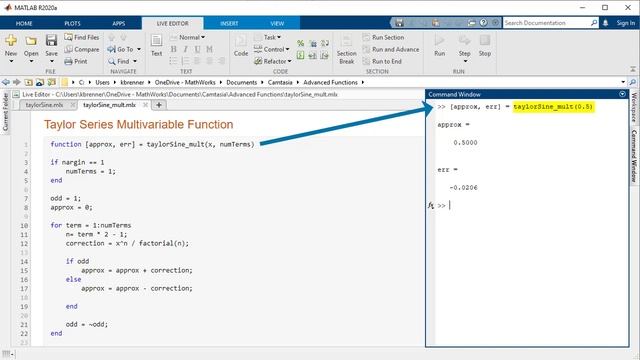The image size is (640, 360).
Task: Comment selected code with percent icon
Action: (x=300, y=43)
